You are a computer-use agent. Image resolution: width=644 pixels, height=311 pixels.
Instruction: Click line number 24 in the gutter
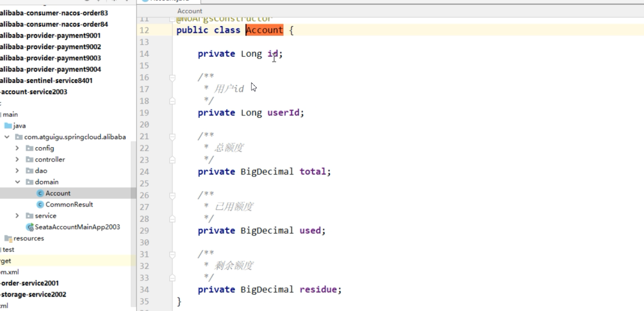click(x=144, y=172)
